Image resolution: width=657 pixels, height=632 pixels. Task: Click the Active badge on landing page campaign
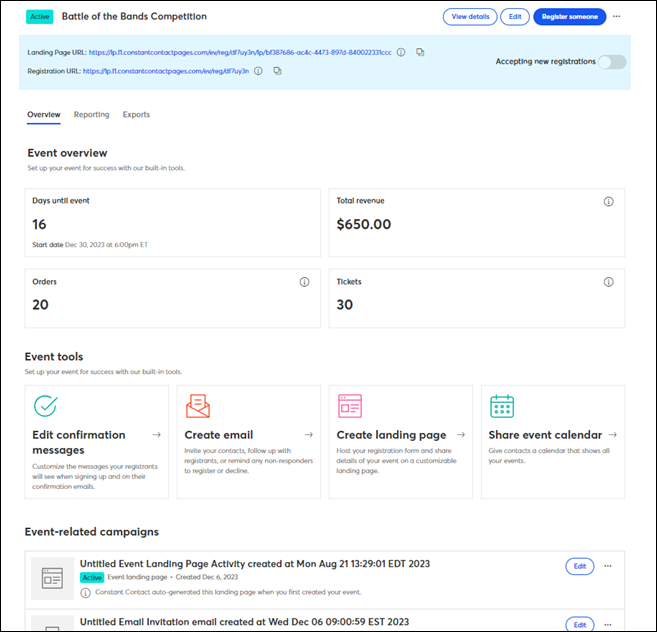point(92,578)
